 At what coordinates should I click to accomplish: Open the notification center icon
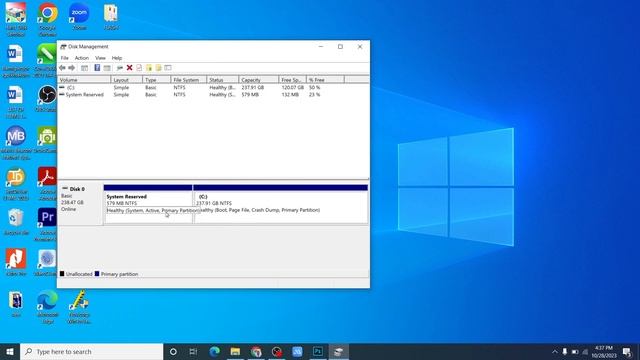(x=627, y=351)
